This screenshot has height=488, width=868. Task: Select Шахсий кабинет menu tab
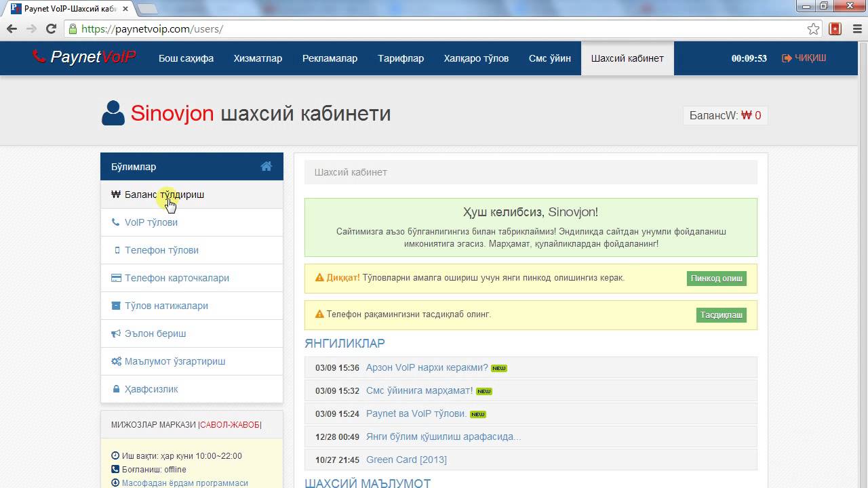627,58
